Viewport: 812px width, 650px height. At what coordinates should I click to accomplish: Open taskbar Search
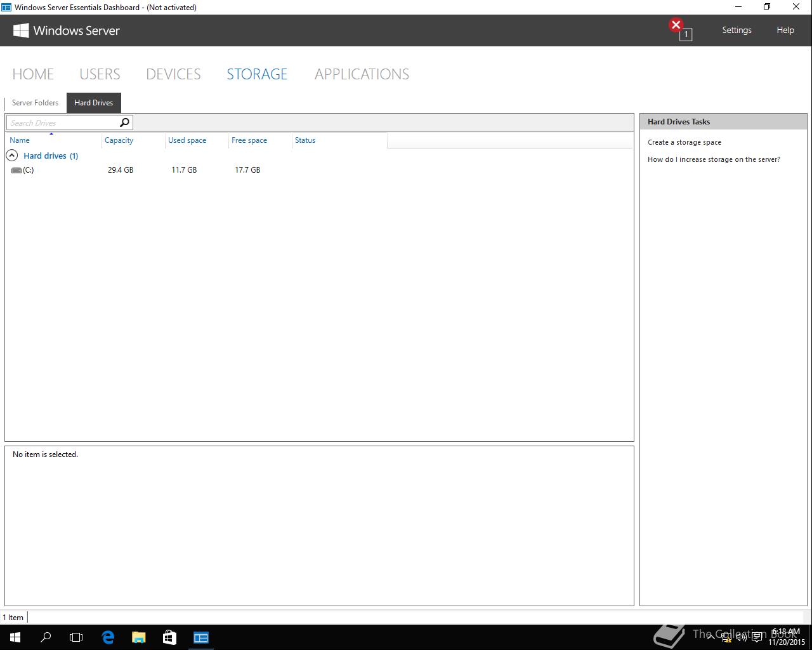click(x=46, y=637)
